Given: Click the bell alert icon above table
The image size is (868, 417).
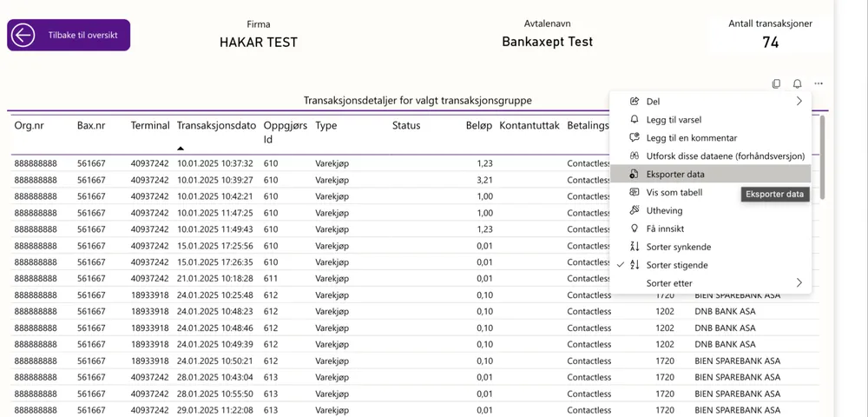Looking at the screenshot, I should pos(797,84).
